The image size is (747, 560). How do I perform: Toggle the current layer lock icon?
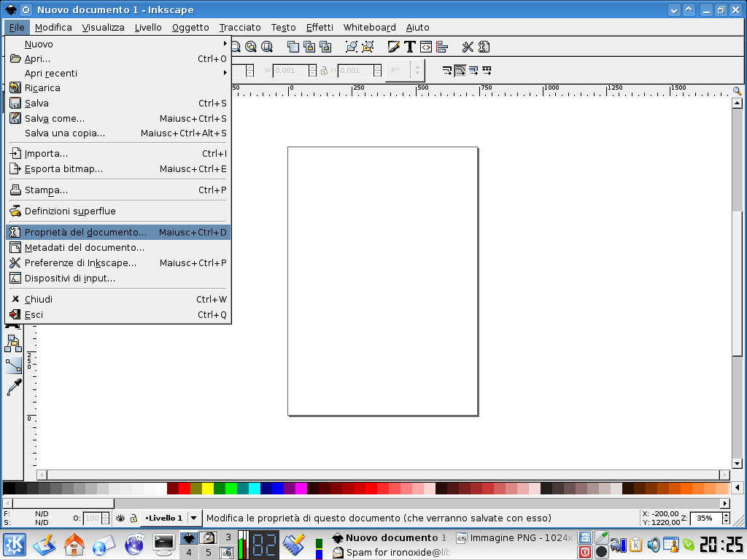[133, 518]
